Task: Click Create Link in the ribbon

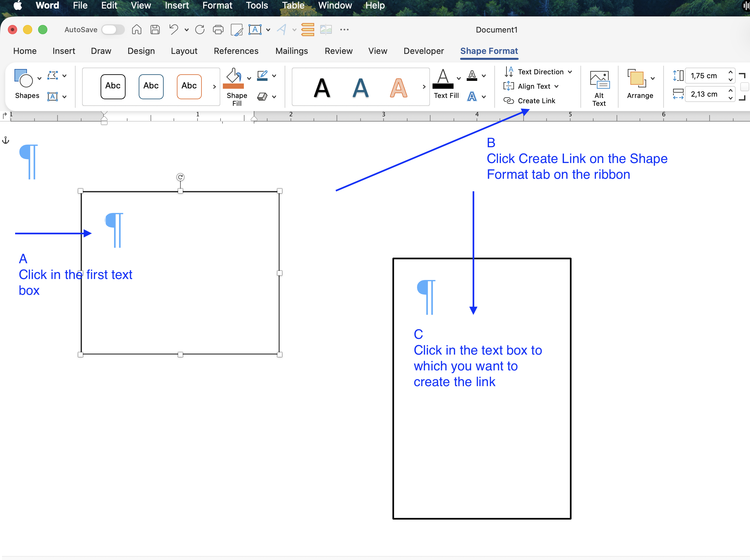Action: (529, 101)
